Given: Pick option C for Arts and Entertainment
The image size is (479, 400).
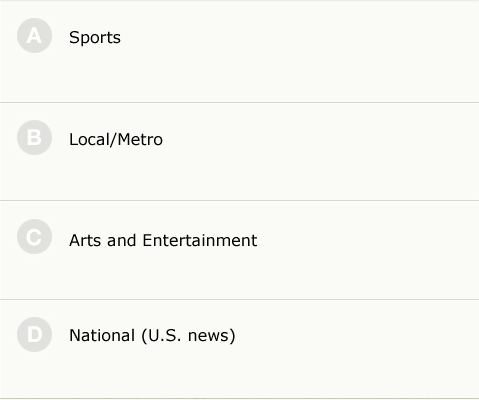Looking at the screenshot, I should [x=34, y=237].
